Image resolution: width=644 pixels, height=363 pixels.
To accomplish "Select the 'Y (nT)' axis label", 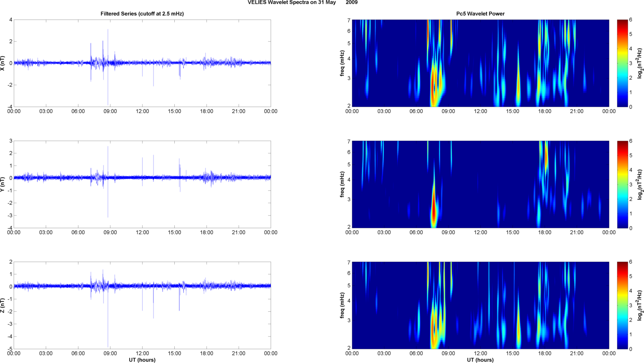I will [x=3, y=184].
